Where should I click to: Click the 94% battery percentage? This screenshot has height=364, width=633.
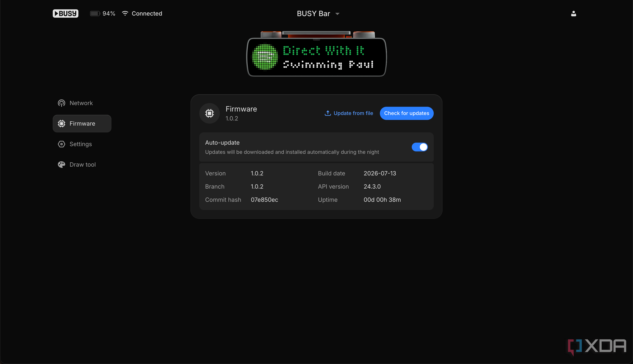pyautogui.click(x=109, y=14)
